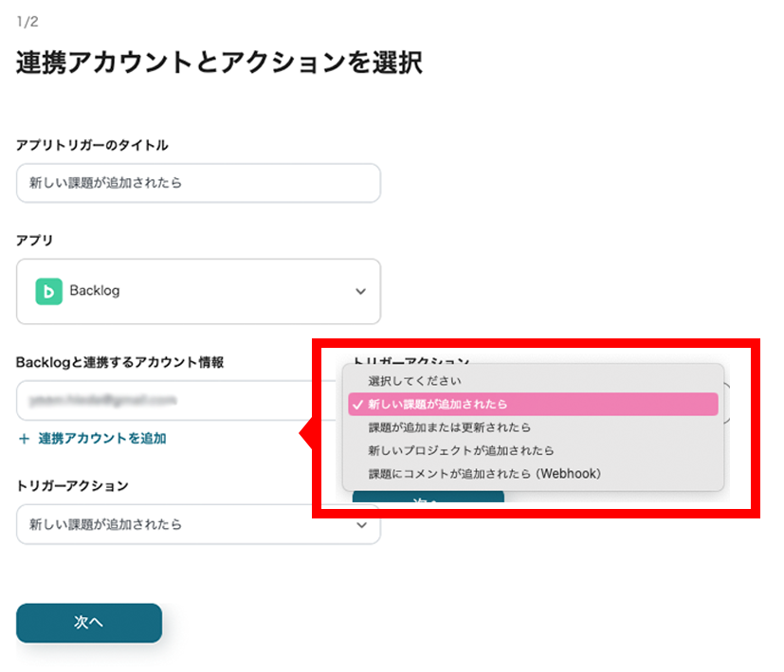Click the blurred Backlog account email field
This screenshot has height=672, width=784.
click(161, 400)
